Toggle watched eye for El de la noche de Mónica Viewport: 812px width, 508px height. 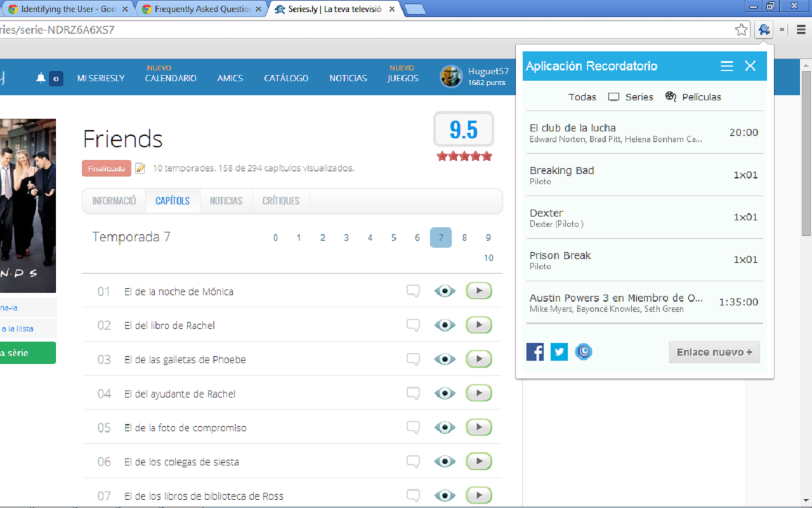445,291
